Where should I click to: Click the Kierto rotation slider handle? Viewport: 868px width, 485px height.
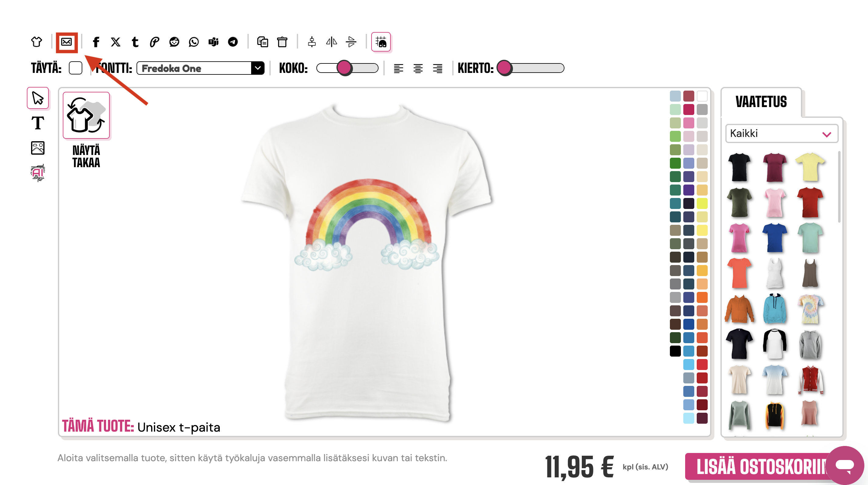point(504,68)
